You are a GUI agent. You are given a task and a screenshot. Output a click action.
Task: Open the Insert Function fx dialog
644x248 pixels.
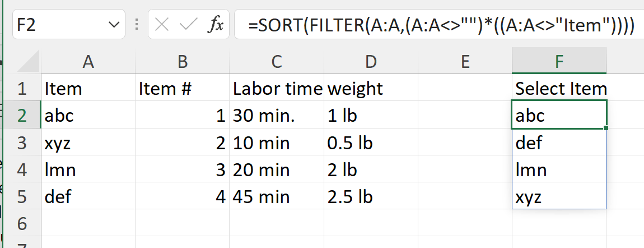click(215, 25)
